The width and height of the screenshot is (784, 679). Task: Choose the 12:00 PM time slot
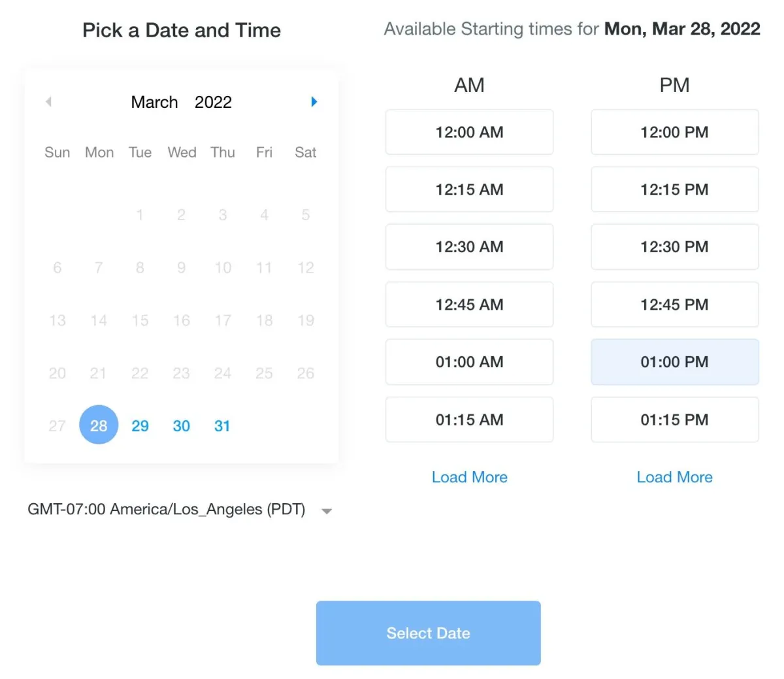coord(674,132)
